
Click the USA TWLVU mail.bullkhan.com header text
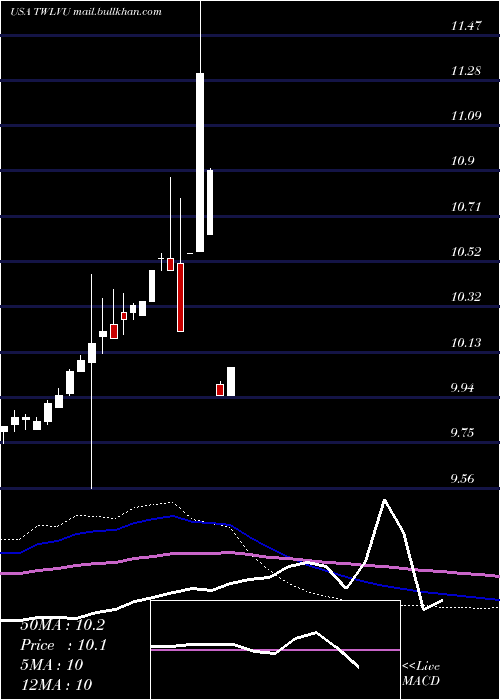(86, 12)
